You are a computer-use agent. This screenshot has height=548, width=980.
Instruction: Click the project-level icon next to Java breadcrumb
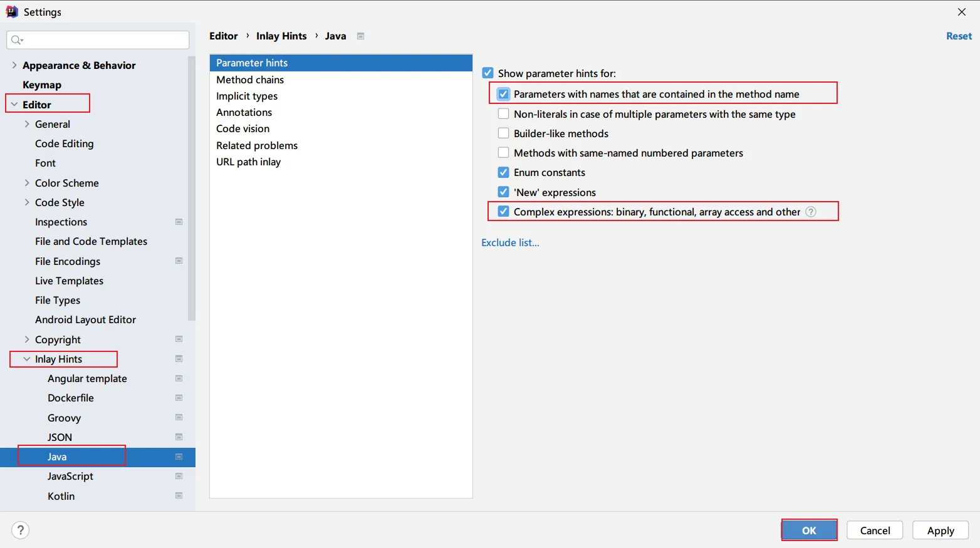[360, 36]
